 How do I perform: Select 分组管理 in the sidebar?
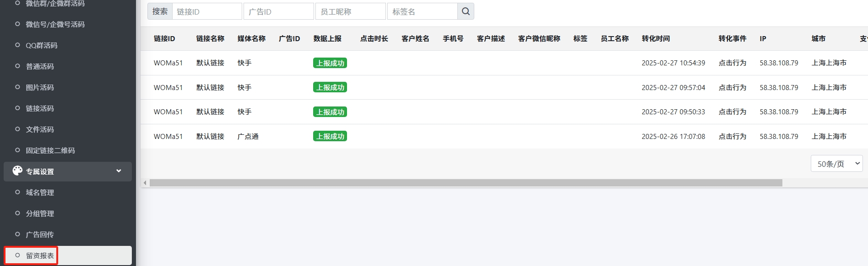40,213
